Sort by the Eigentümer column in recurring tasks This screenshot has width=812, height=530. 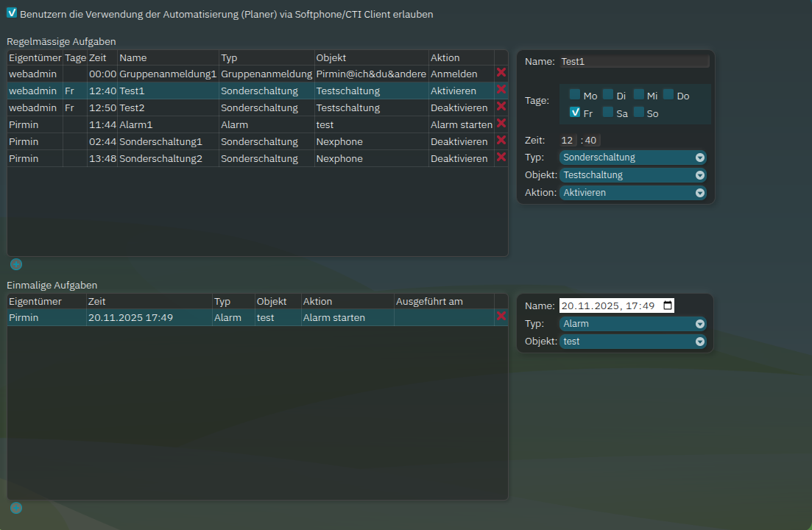click(x=35, y=57)
